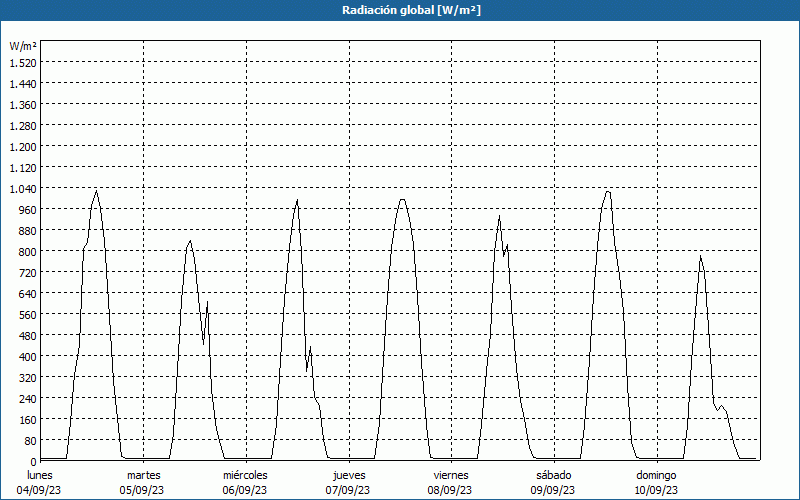Click the 560 y-axis label
Image resolution: width=800 pixels, height=500 pixels.
point(28,315)
